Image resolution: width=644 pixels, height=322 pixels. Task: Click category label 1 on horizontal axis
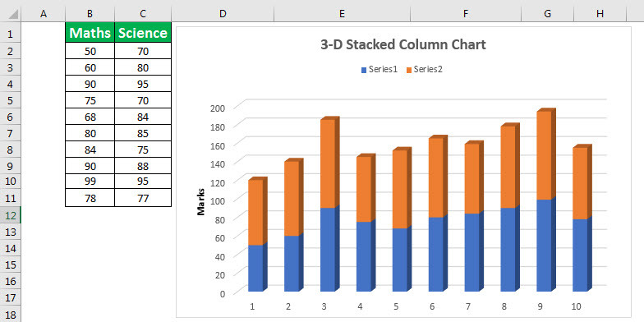coord(252,306)
